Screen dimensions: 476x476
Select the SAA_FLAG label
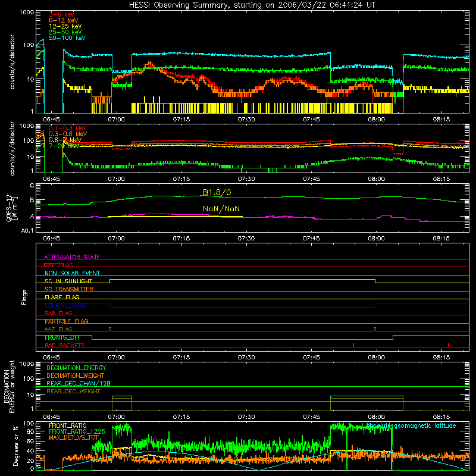pos(58,314)
